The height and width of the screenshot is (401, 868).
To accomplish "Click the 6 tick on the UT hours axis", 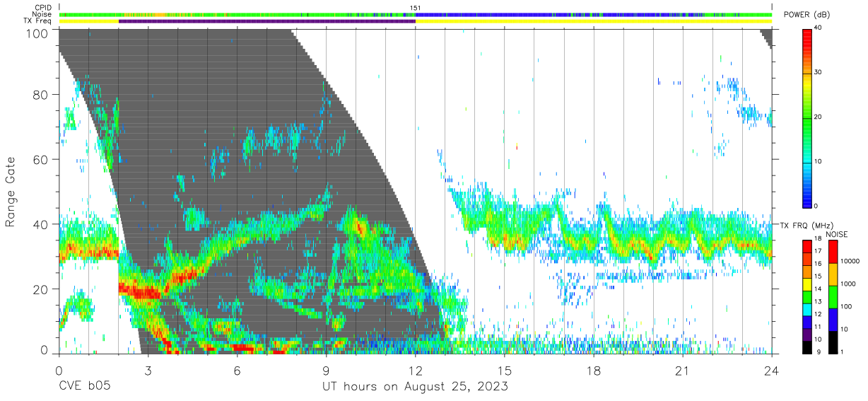I will coord(237,370).
